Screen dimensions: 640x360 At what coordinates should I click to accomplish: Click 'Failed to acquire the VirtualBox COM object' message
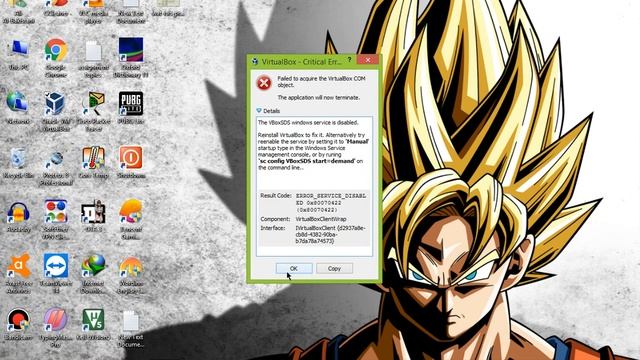click(321, 82)
